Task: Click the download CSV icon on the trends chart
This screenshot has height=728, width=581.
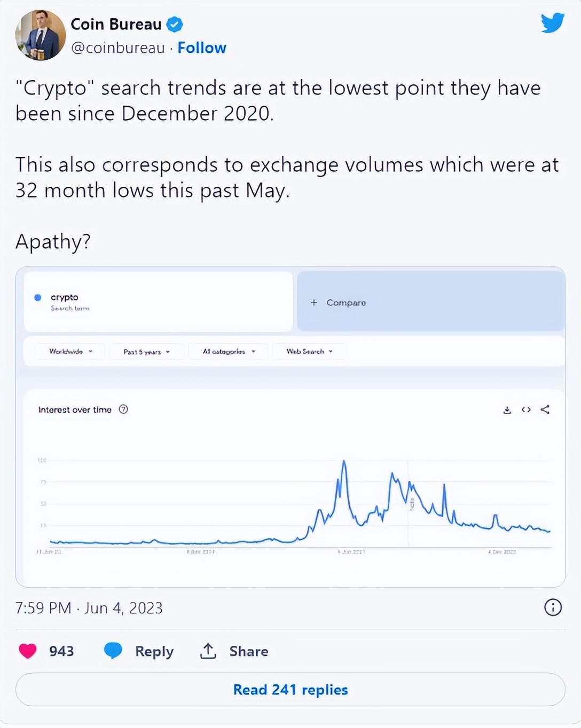Action: click(507, 410)
